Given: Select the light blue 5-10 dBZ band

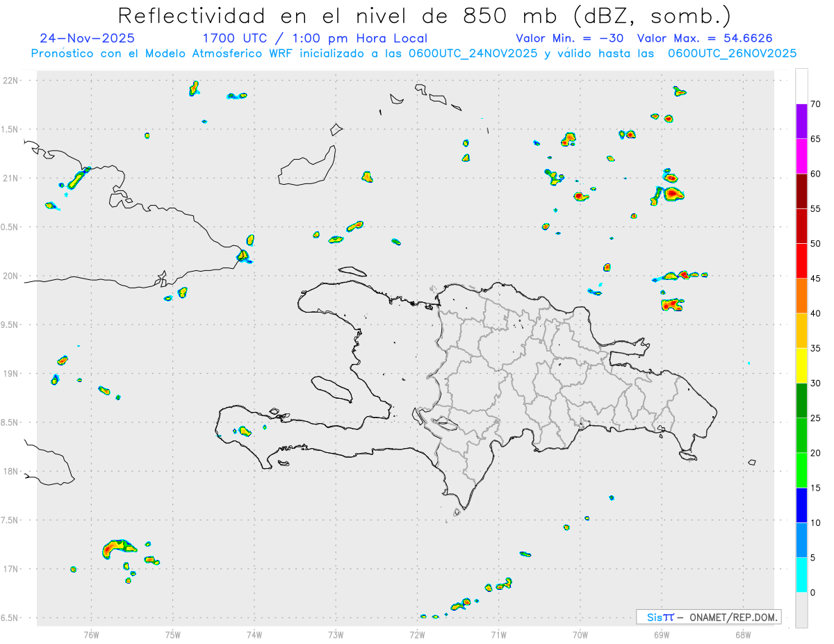Looking at the screenshot, I should pyautogui.click(x=801, y=540).
